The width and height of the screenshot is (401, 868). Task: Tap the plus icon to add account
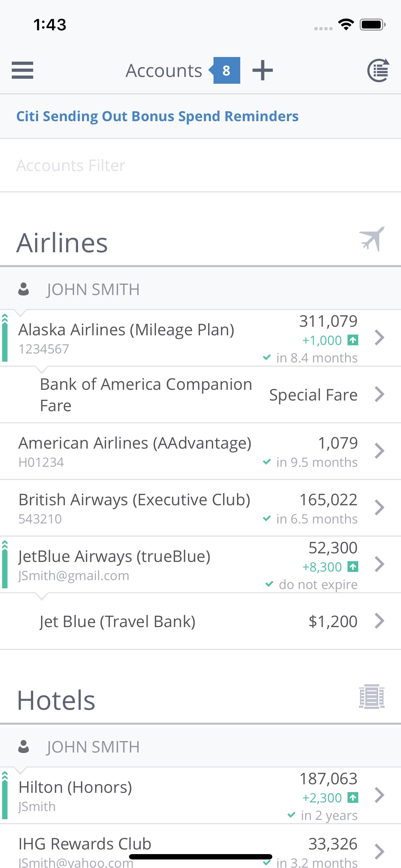point(263,70)
